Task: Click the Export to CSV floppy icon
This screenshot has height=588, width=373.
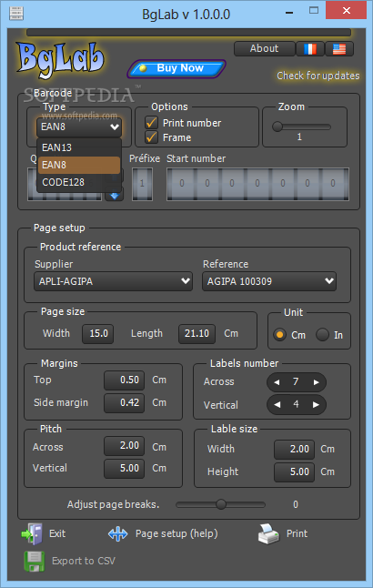Action: 34,561
